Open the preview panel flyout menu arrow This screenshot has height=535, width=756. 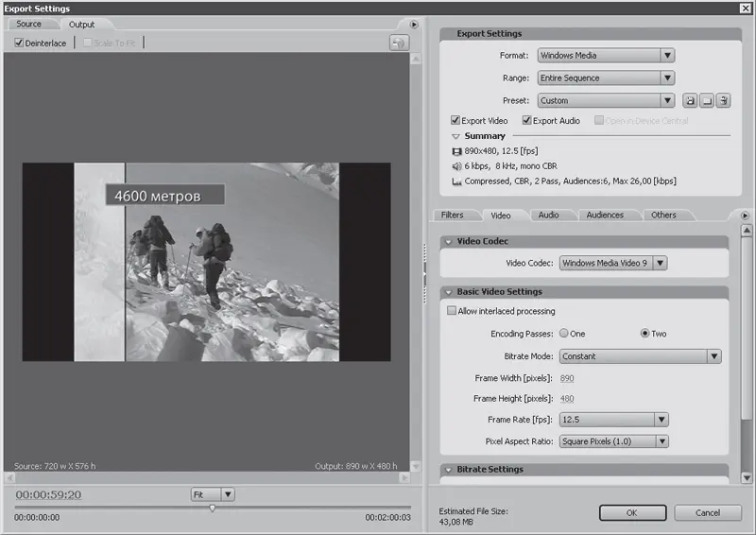(414, 25)
